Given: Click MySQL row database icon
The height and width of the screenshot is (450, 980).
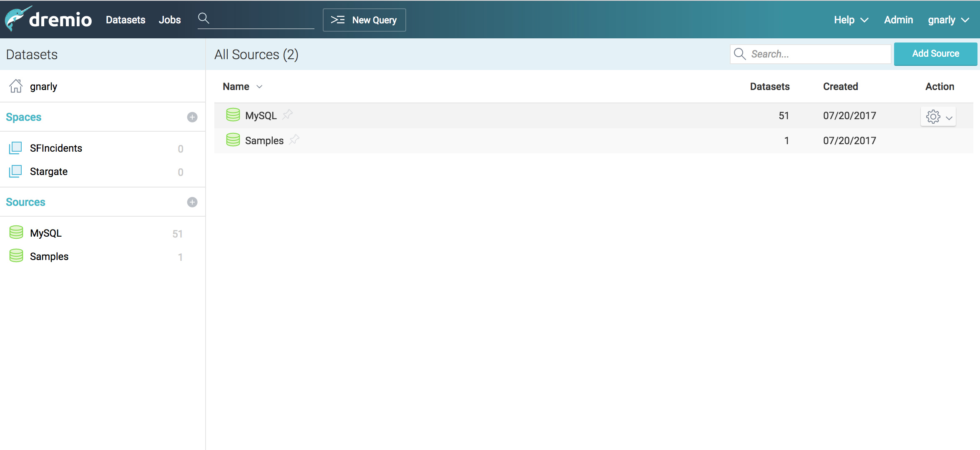Looking at the screenshot, I should (233, 115).
